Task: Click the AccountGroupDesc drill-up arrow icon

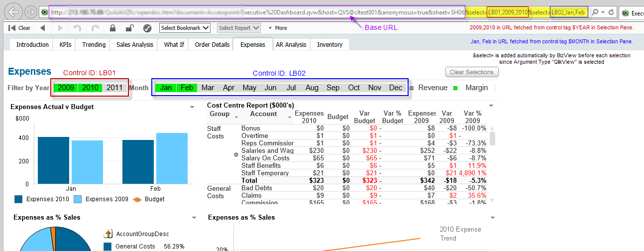Action: [108, 234]
